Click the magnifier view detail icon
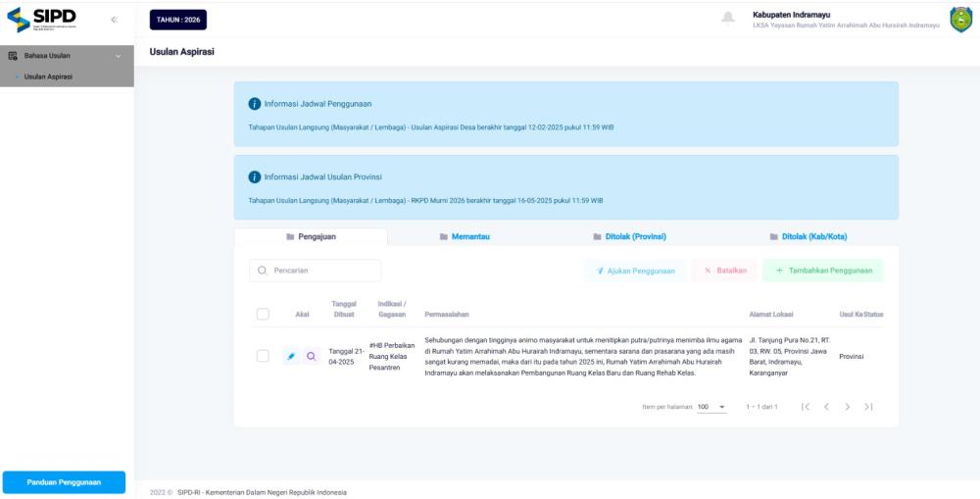The height and width of the screenshot is (499, 980). tap(311, 357)
